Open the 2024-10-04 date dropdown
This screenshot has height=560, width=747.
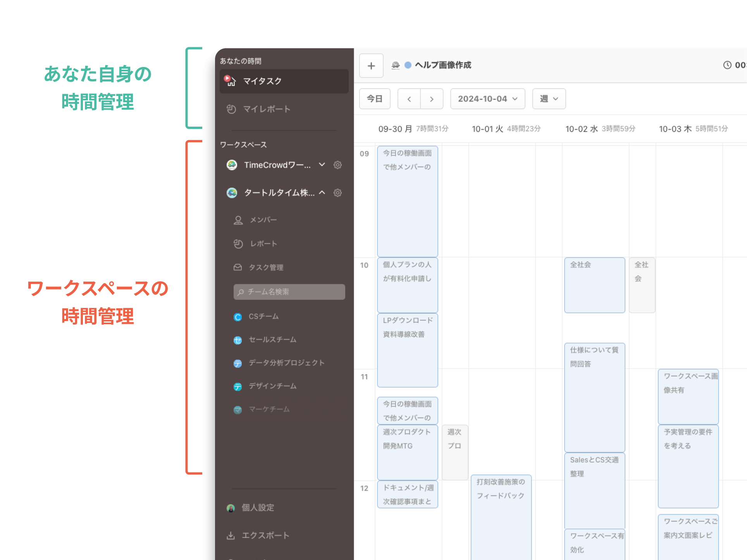[487, 99]
